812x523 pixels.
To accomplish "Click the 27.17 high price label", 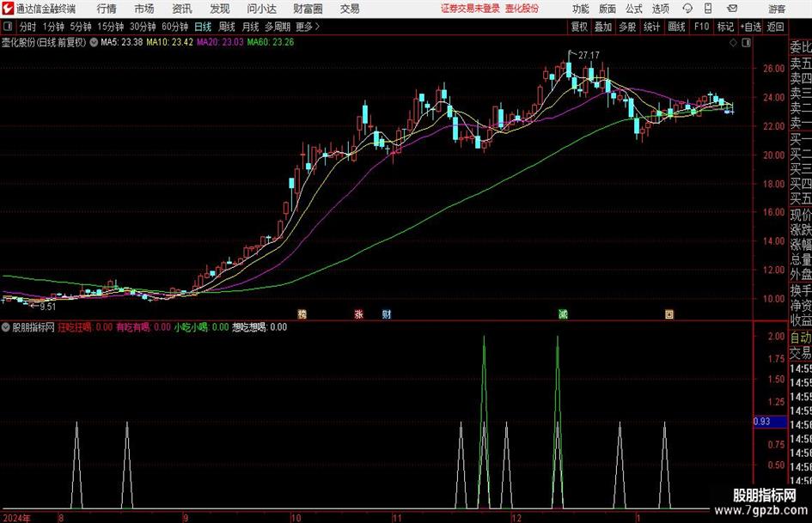I will pos(589,56).
